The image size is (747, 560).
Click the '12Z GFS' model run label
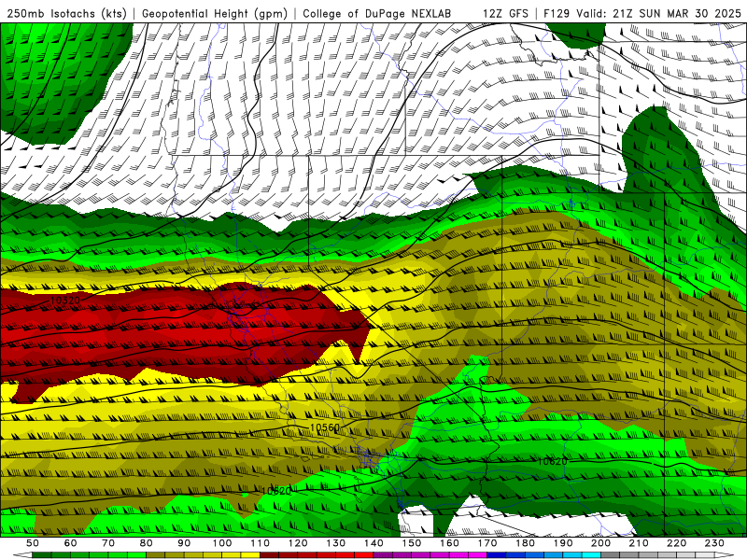505,13
